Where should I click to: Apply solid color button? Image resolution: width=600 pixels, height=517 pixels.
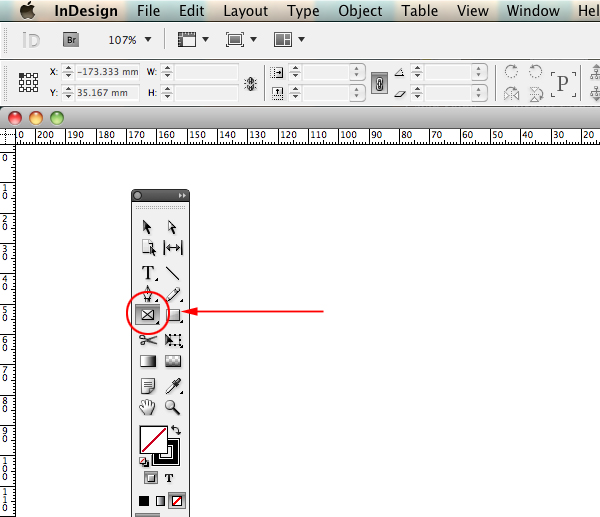[x=144, y=501]
